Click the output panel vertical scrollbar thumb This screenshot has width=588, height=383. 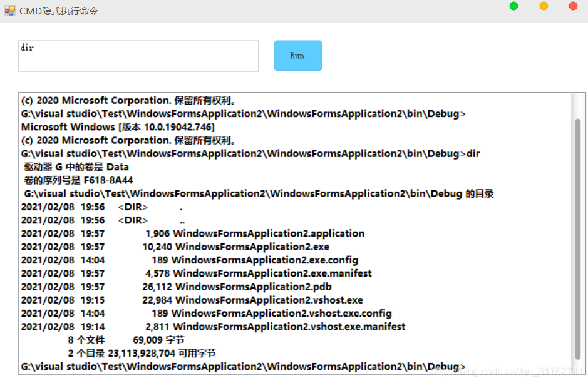coord(578,239)
